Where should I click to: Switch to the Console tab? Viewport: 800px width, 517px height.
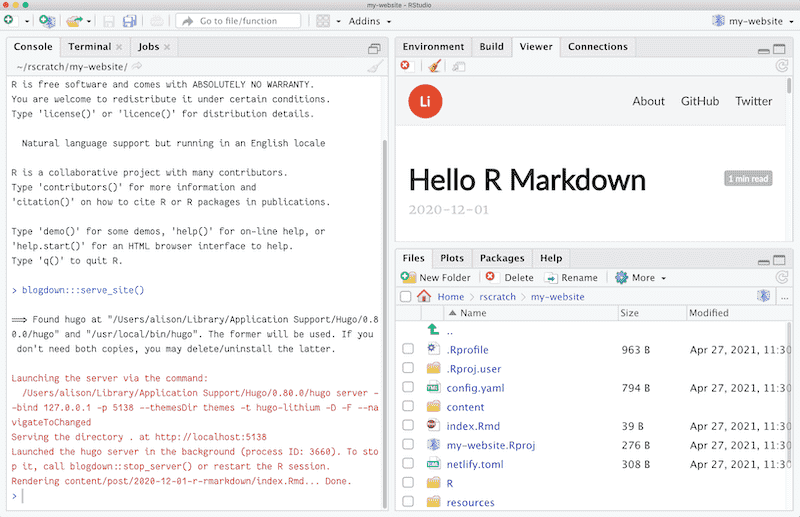pyautogui.click(x=33, y=46)
